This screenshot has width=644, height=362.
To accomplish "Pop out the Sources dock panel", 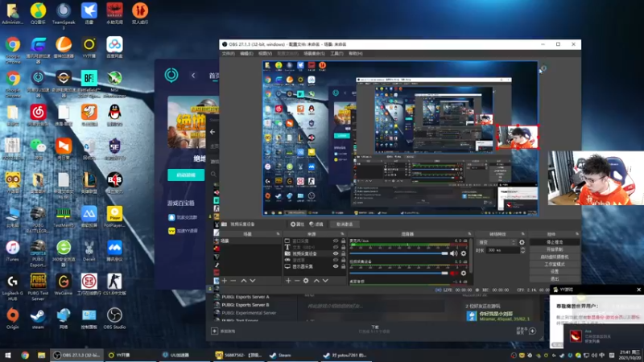I will tap(342, 234).
